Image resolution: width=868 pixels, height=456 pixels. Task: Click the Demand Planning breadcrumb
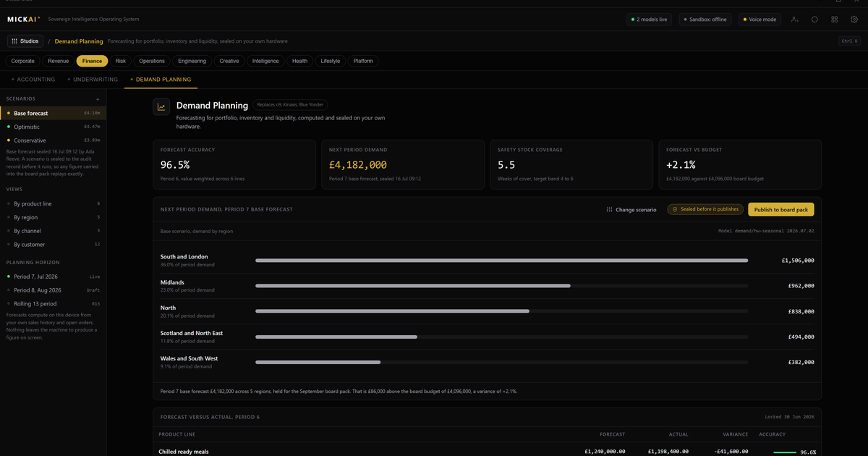tap(79, 41)
